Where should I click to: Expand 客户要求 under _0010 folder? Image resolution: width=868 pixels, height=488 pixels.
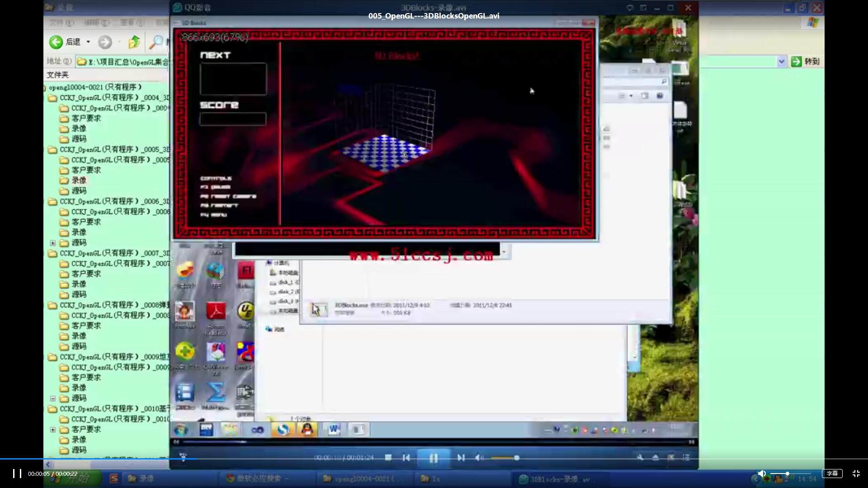[53, 430]
